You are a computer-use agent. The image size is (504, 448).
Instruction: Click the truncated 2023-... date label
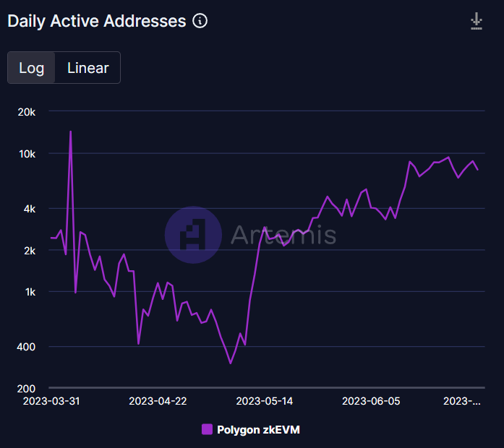pyautogui.click(x=462, y=401)
